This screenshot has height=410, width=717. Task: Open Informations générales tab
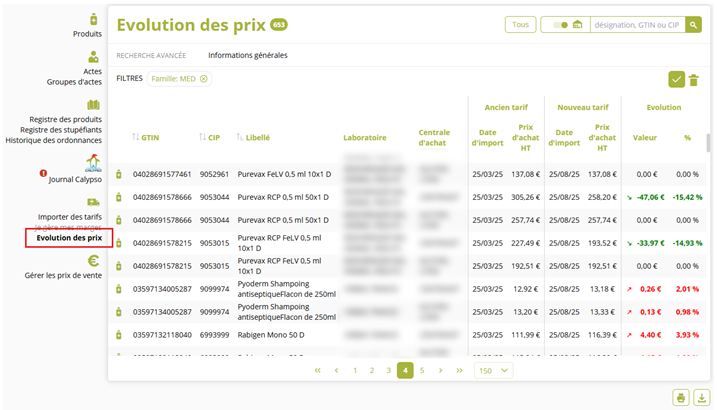pyautogui.click(x=248, y=55)
